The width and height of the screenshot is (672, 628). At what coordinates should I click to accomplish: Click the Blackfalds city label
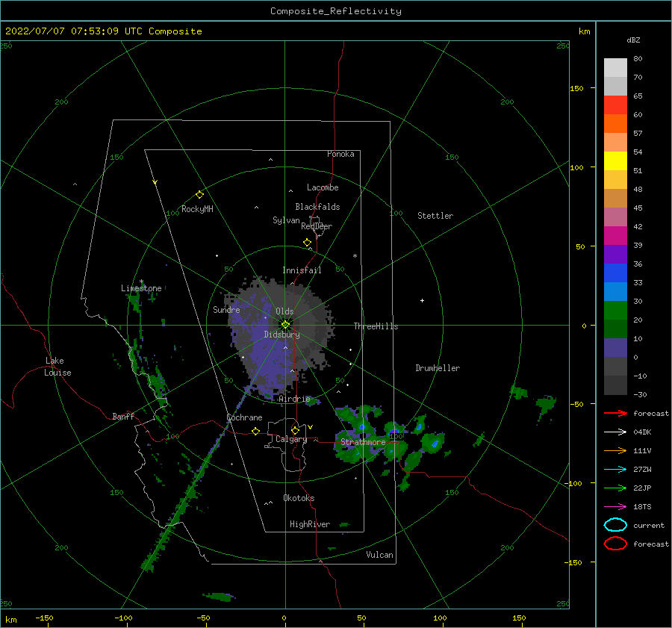point(317,207)
